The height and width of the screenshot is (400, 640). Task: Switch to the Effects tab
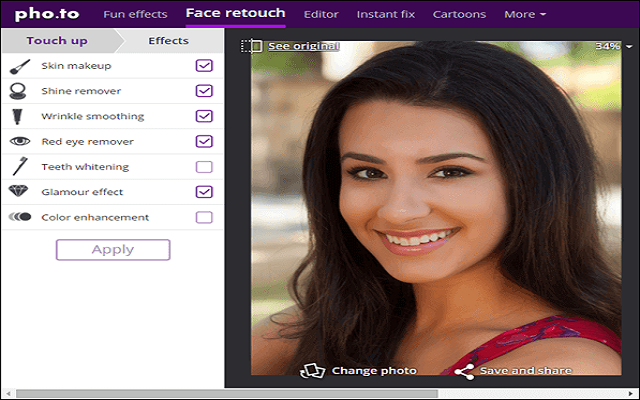[x=168, y=41]
